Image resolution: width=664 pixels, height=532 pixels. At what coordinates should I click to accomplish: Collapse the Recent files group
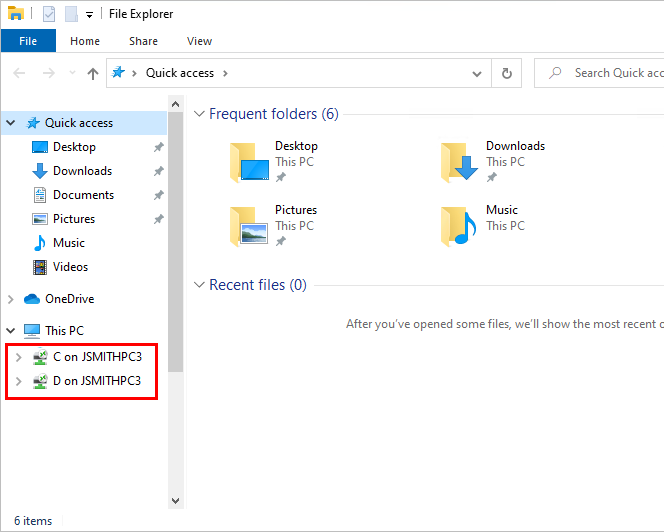pyautogui.click(x=199, y=285)
